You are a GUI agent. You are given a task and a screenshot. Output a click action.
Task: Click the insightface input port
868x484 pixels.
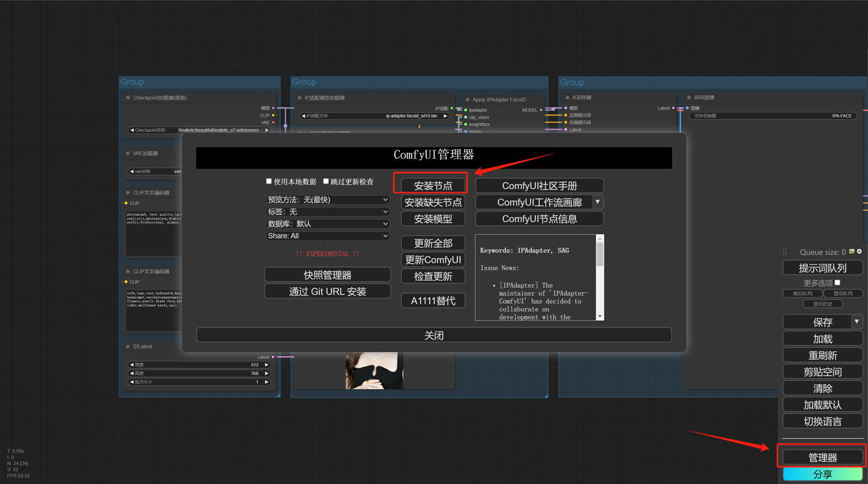pyautogui.click(x=466, y=124)
